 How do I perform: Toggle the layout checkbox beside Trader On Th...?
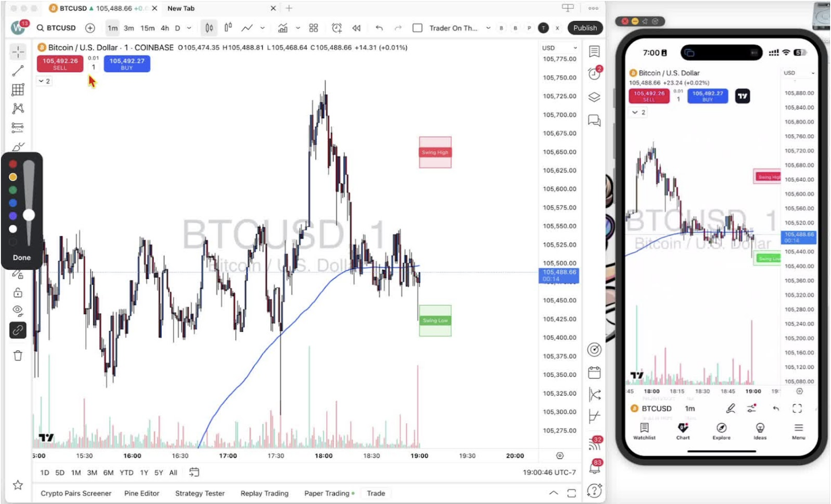pos(417,28)
